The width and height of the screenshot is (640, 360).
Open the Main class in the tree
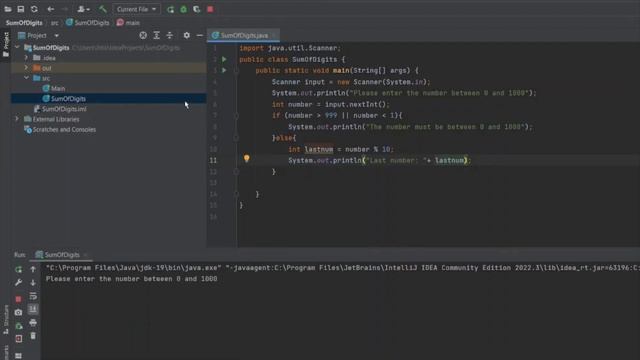point(53,88)
